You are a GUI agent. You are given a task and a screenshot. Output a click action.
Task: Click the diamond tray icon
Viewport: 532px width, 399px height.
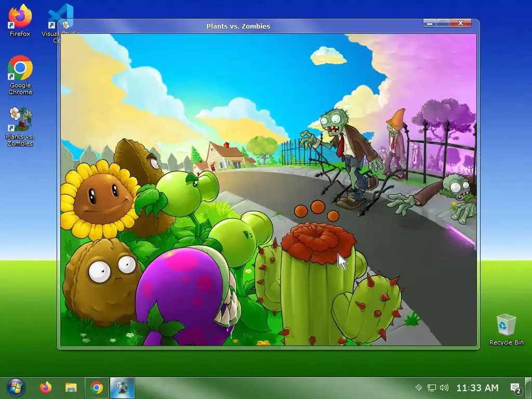pyautogui.click(x=418, y=388)
